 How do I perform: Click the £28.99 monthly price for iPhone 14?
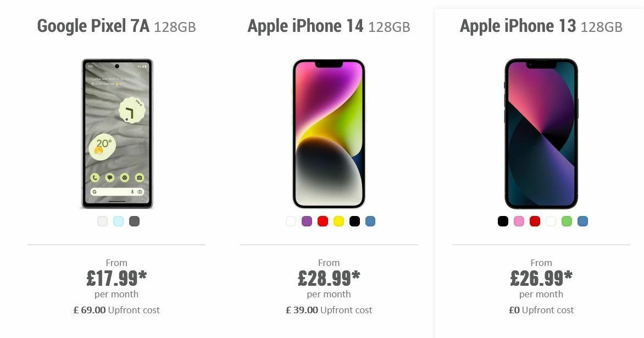pos(329,278)
